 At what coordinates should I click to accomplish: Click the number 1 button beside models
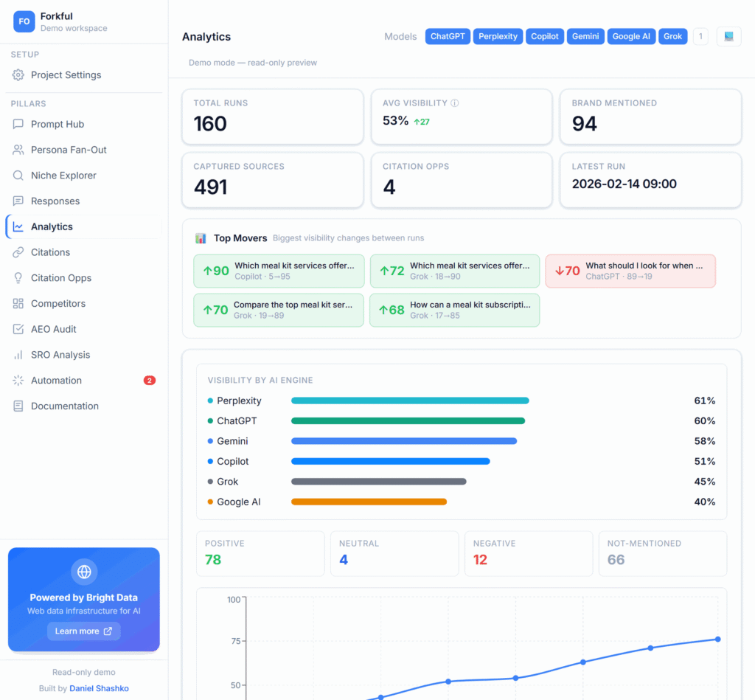(x=700, y=36)
